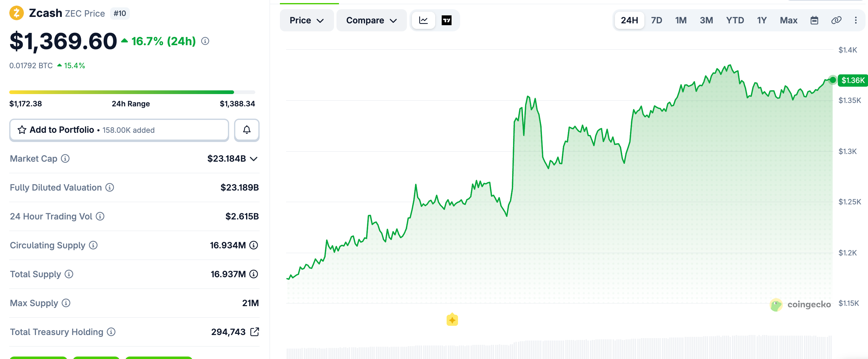Viewport: 868px width, 359px height.
Task: Click the $23.189B valuation figure
Action: (x=240, y=187)
